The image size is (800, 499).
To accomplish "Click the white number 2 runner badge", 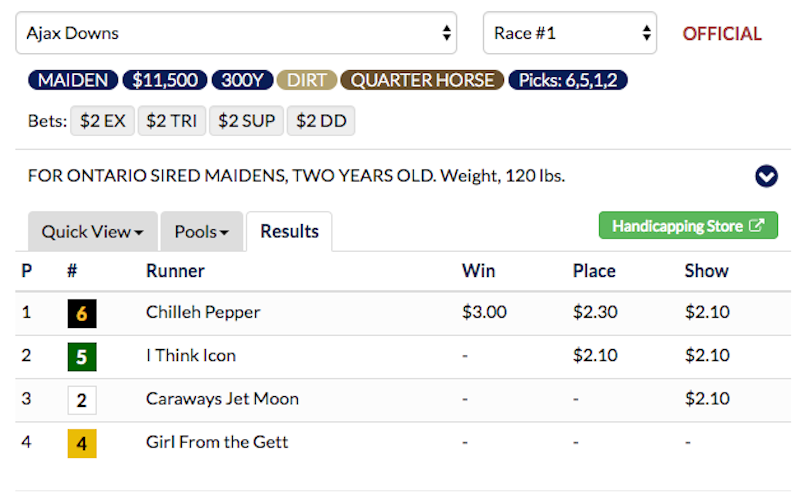I will [x=81, y=399].
